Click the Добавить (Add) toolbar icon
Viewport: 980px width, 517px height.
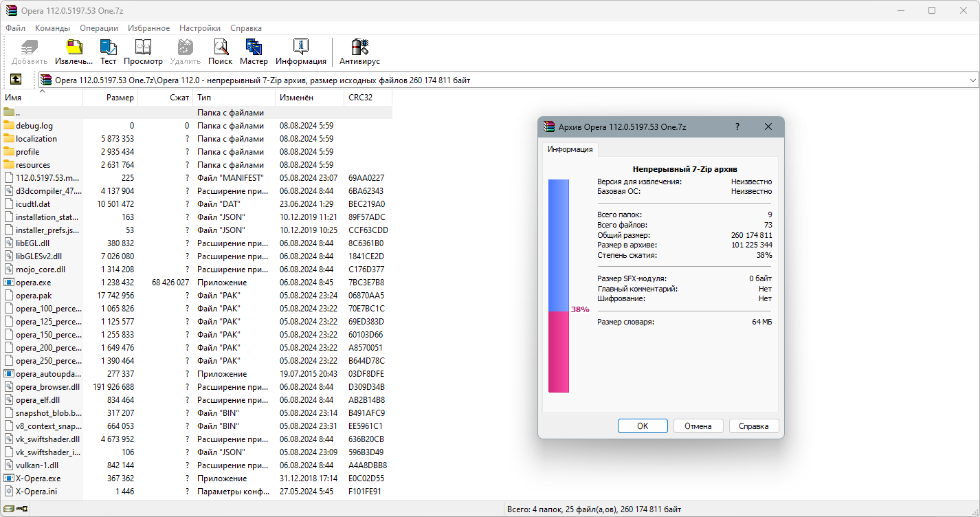[30, 47]
